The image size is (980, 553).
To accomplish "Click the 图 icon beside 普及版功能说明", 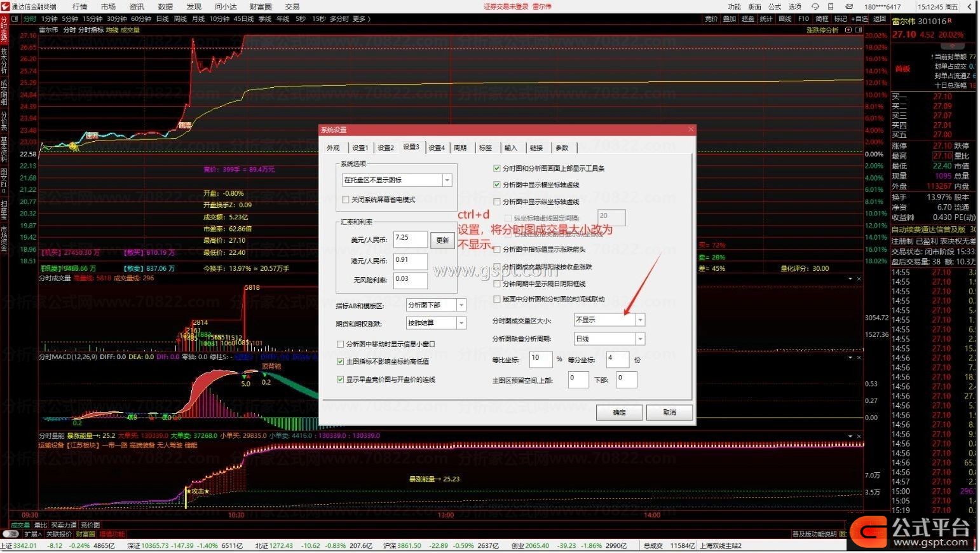I will coord(842,534).
